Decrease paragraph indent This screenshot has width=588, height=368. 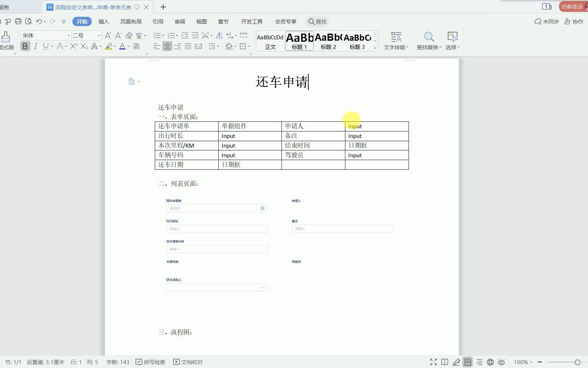[x=184, y=35]
